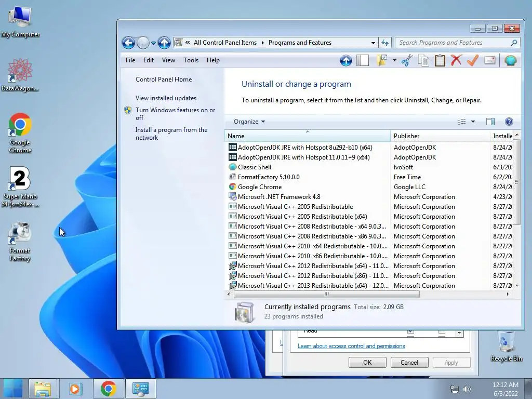
Task: Open the File menu
Action: (x=130, y=60)
